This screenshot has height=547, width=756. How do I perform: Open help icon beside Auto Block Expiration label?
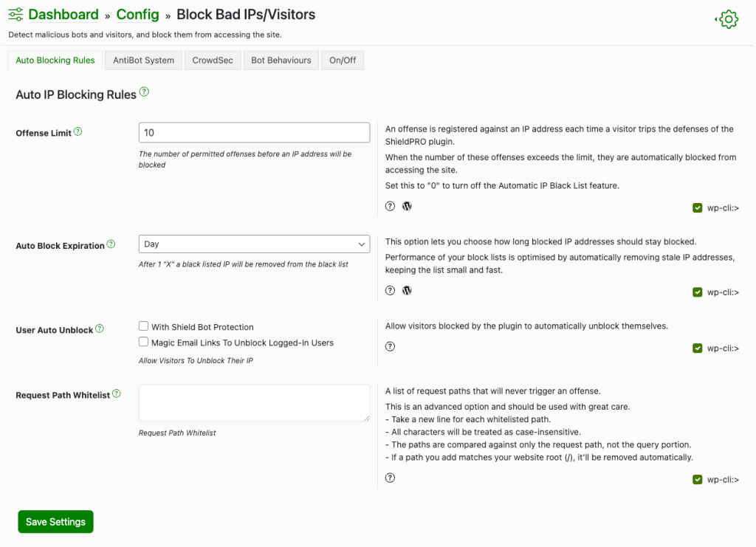pos(111,244)
